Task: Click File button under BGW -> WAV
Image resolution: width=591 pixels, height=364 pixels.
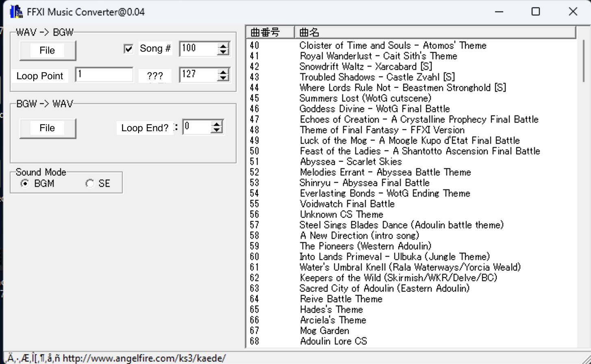Action: (x=48, y=128)
